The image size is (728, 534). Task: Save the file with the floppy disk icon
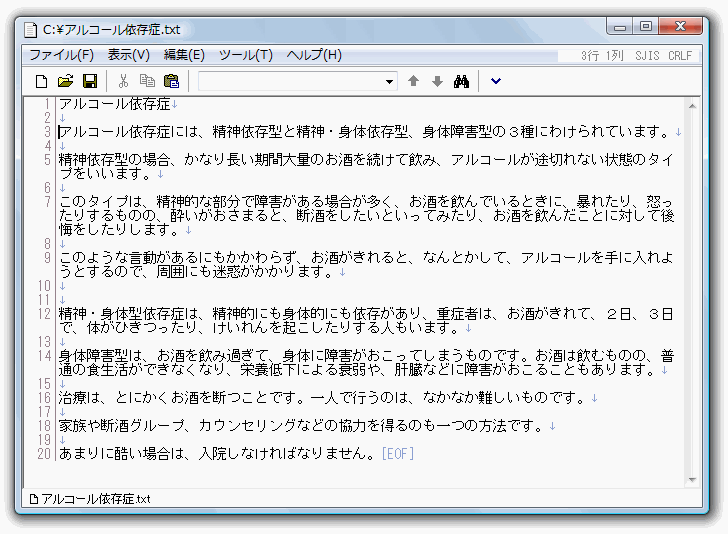pos(90,82)
